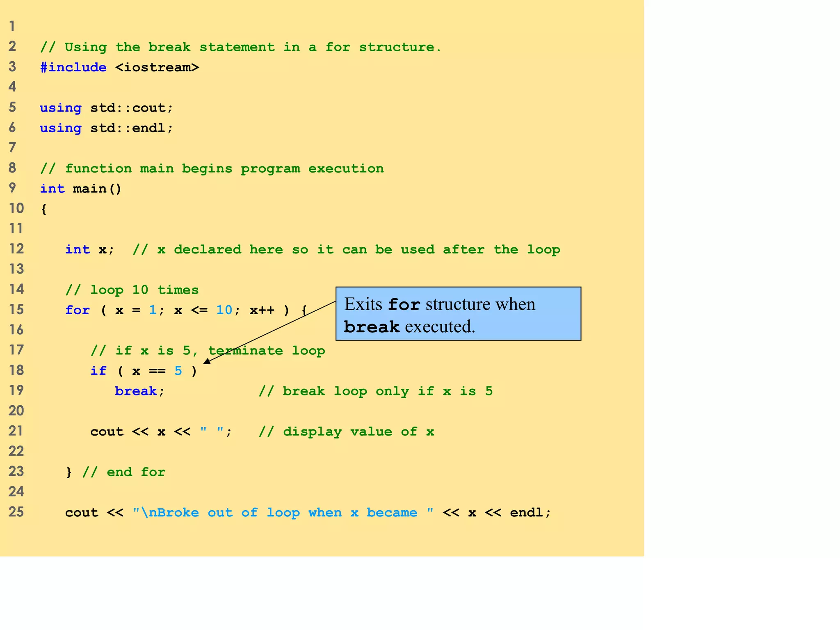Click the opening brace on line 10

point(44,209)
